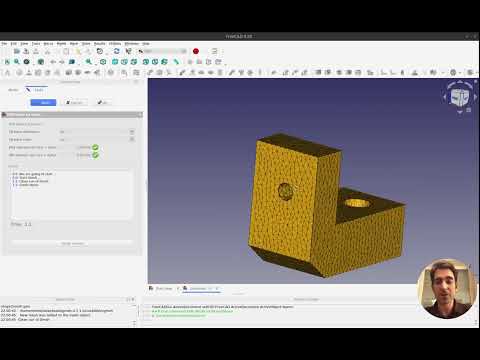Click the presenter webcam thumbnail
This screenshot has width=480, height=360.
pos(447,289)
